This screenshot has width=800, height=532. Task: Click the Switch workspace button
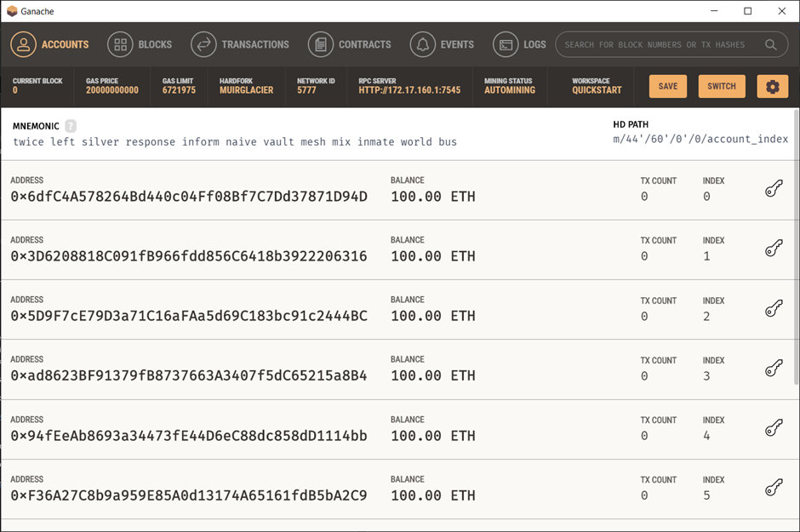pyautogui.click(x=722, y=86)
